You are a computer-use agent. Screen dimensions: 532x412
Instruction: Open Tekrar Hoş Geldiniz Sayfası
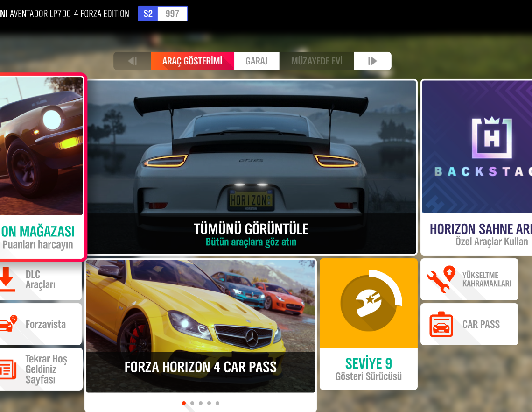click(x=40, y=369)
